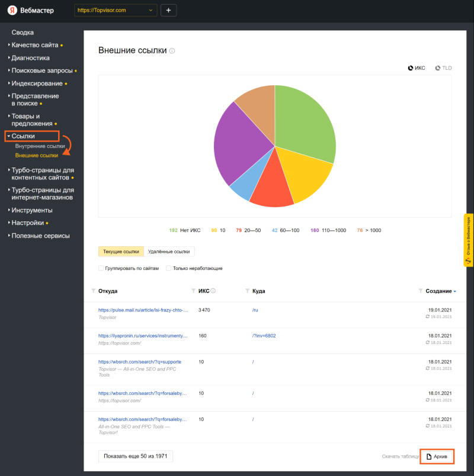Switch chart to ИКС view icon
This screenshot has width=474, height=476.
[411, 68]
